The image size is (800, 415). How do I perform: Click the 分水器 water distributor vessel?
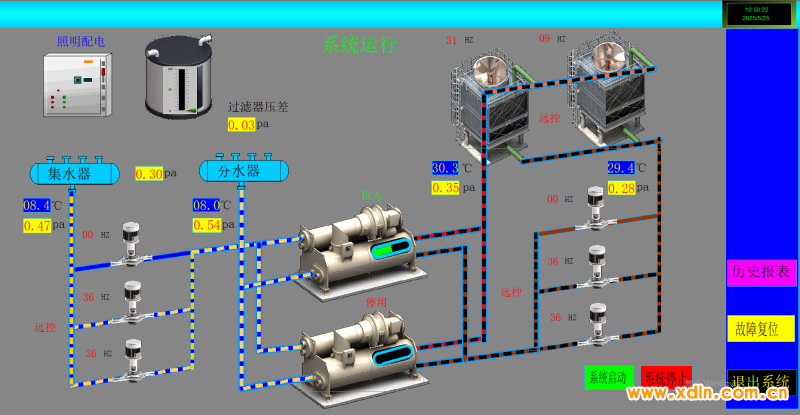pyautogui.click(x=239, y=171)
